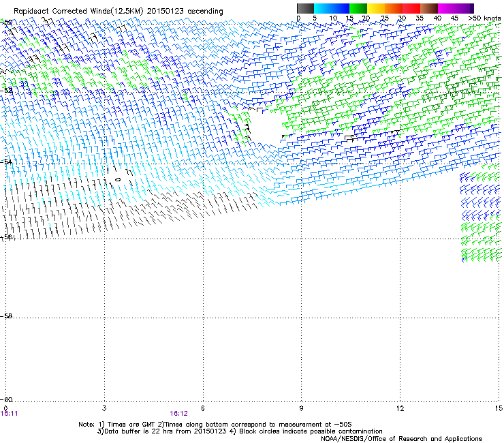Click the '>50 knots' legend label
The image size is (504, 443).
484,18
